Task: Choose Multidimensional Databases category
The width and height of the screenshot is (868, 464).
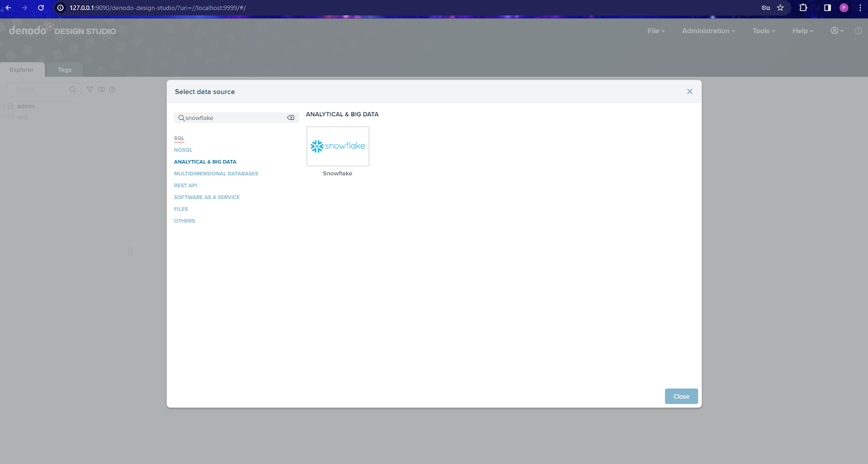Action: coord(216,174)
